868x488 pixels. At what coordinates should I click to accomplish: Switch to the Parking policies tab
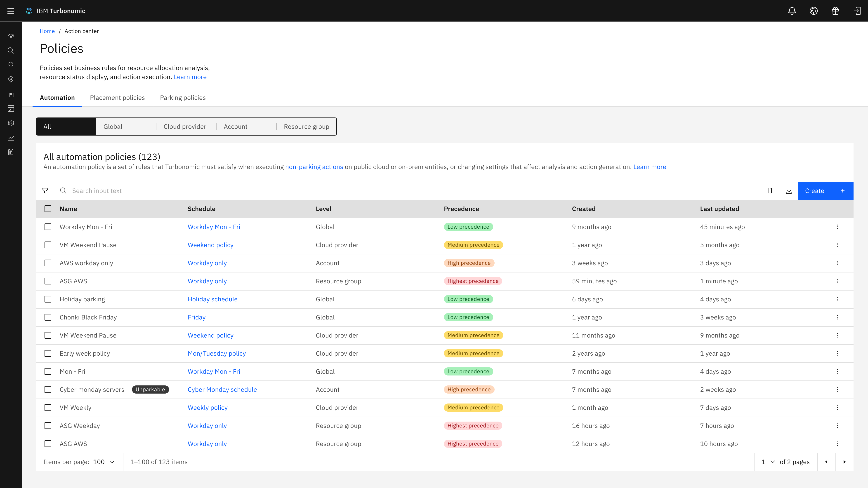coord(183,98)
